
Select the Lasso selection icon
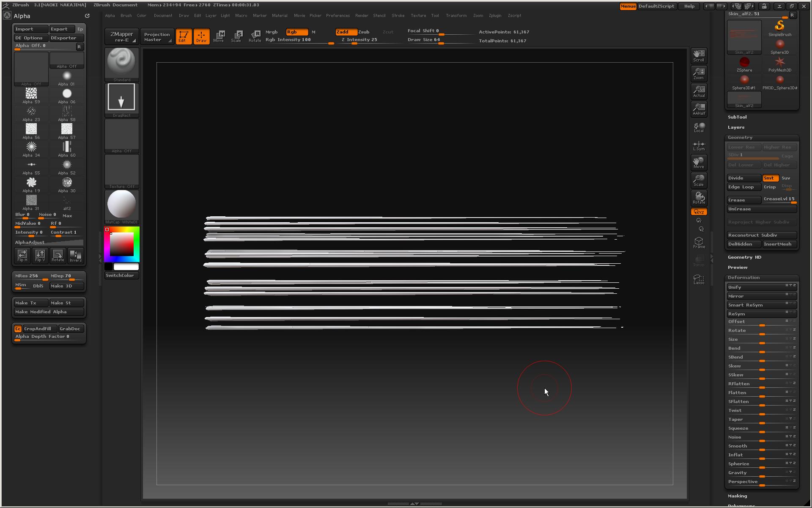click(x=699, y=279)
